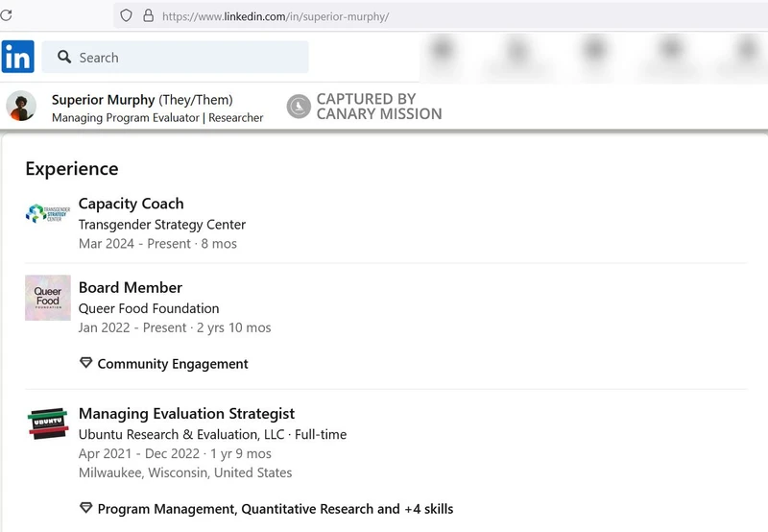
Task: Open the shield tracking protection icon
Action: [x=127, y=15]
